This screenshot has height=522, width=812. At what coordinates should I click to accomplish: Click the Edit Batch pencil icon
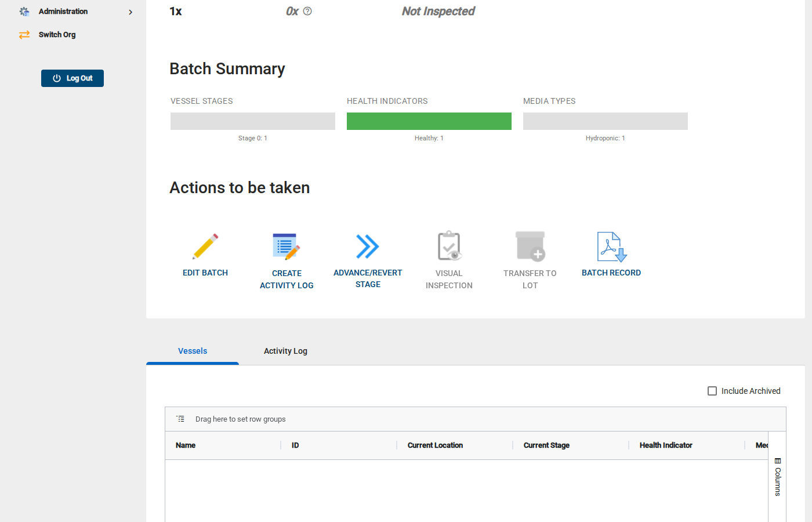(205, 246)
